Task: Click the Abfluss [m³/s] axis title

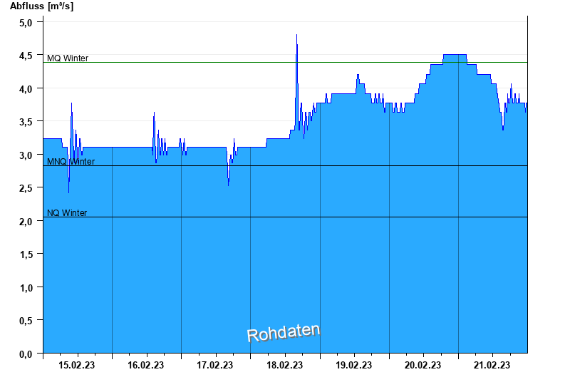Action: (41, 6)
